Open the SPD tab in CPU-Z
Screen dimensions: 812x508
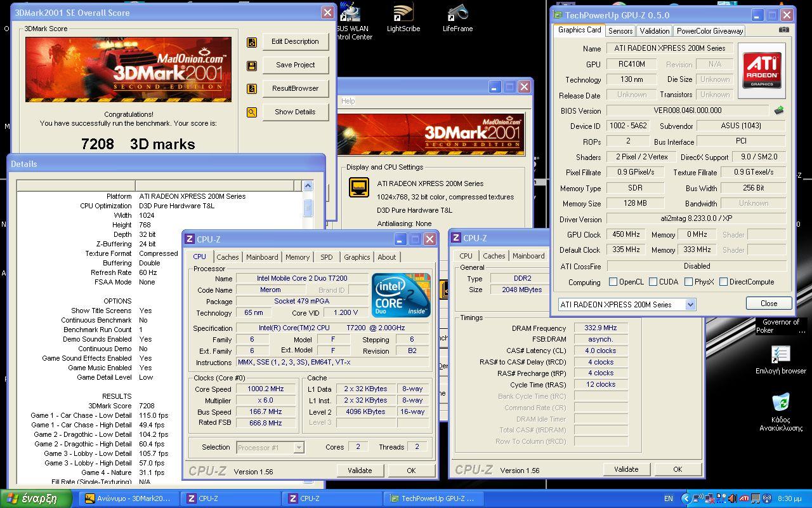[326, 257]
